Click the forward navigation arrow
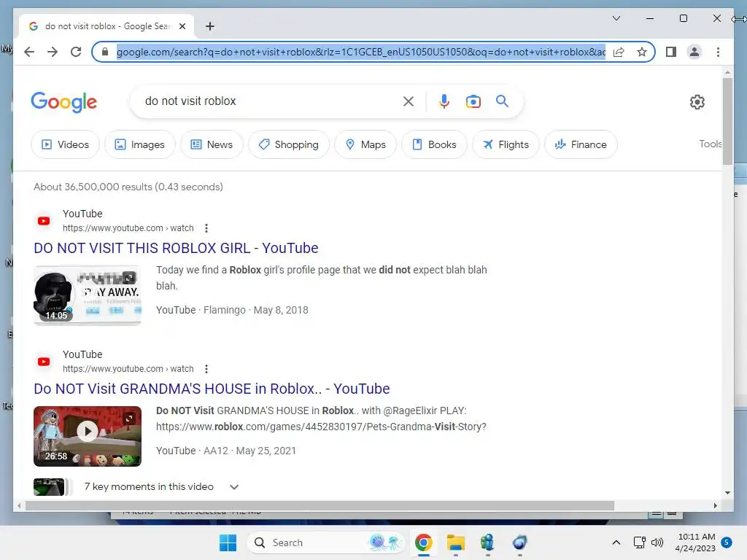The image size is (747, 560). click(x=53, y=52)
